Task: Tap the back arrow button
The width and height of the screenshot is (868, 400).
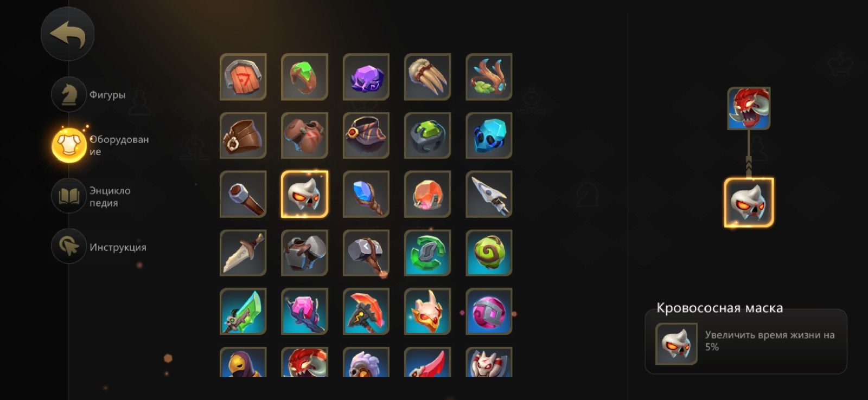Action: pyautogui.click(x=67, y=34)
